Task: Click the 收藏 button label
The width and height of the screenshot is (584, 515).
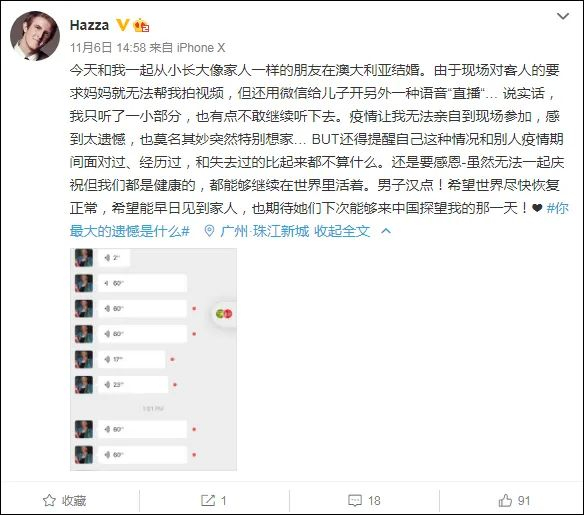Action: (74, 500)
